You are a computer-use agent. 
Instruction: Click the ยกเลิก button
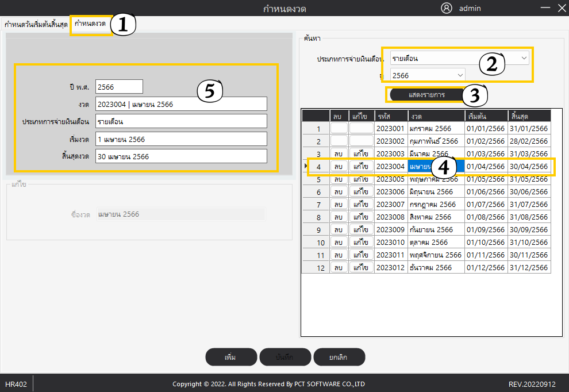338,357
